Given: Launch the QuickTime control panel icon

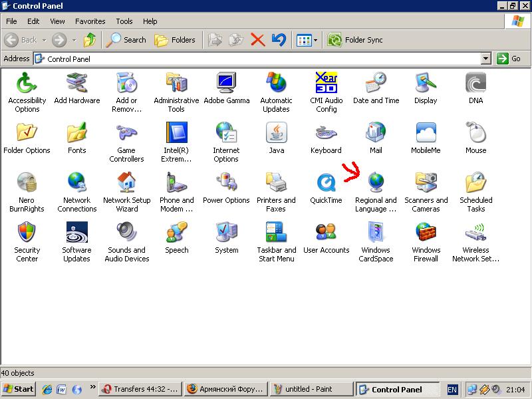Looking at the screenshot, I should pyautogui.click(x=326, y=183).
